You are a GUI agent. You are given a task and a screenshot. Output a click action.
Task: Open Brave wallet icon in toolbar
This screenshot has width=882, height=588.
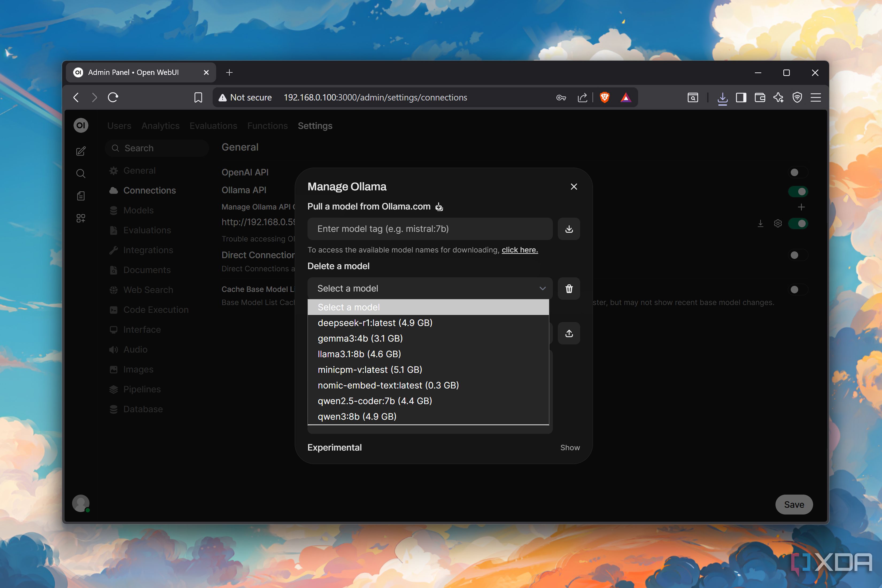point(760,98)
